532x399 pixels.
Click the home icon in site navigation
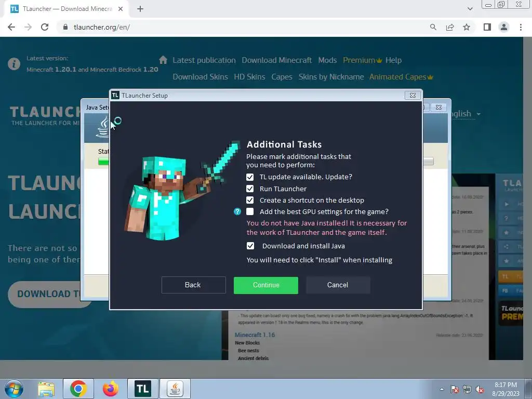pos(163,60)
